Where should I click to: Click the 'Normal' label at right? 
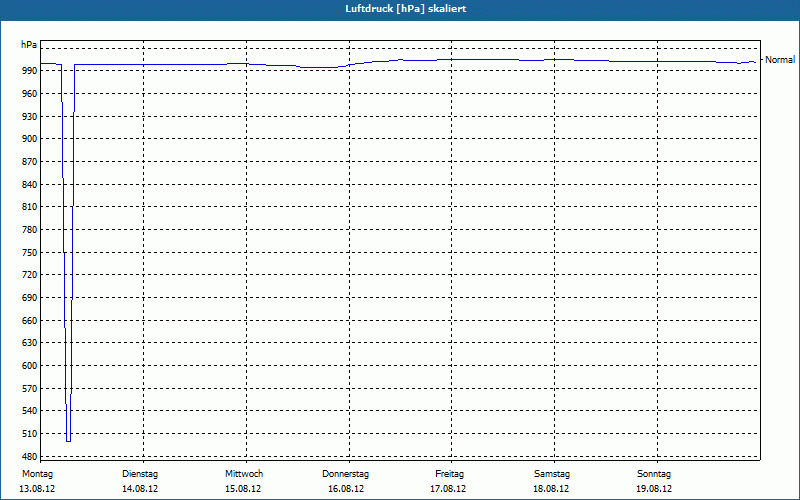coord(780,60)
